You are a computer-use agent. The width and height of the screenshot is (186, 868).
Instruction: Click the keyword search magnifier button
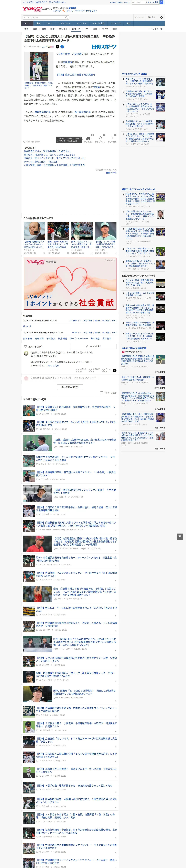click(x=66, y=17)
